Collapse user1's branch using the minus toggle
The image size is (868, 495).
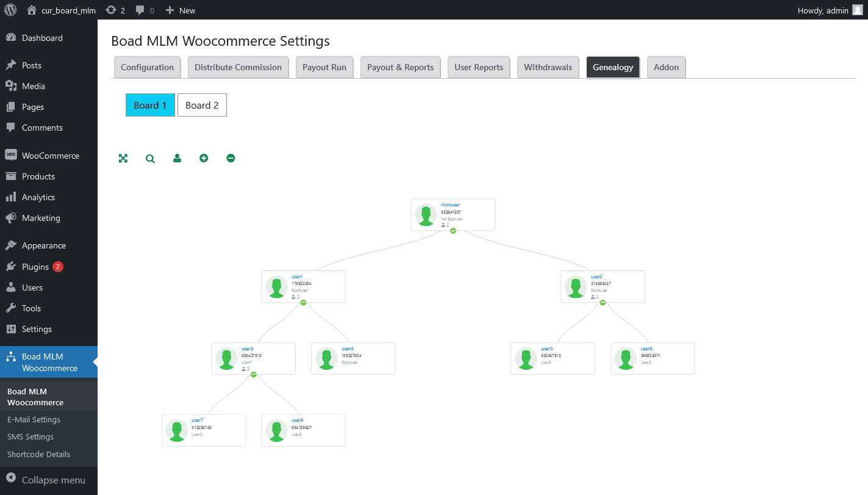[303, 302]
